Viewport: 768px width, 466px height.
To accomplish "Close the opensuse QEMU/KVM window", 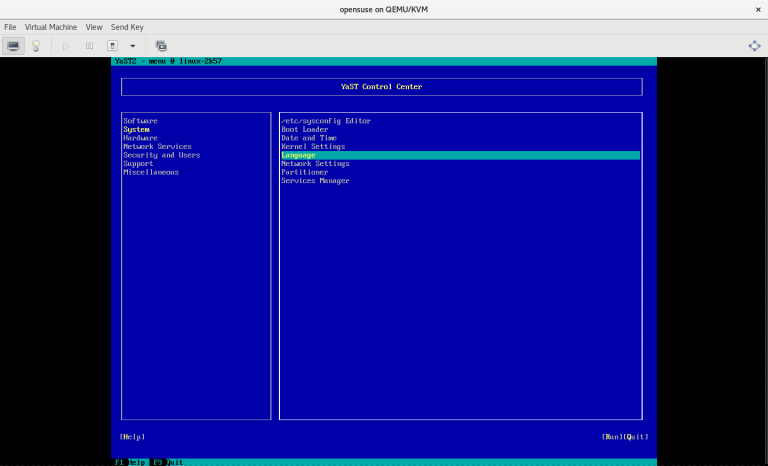I will (758, 9).
